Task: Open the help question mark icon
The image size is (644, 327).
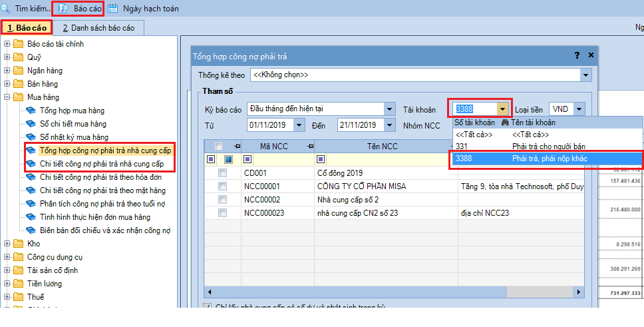Action: pos(577,55)
